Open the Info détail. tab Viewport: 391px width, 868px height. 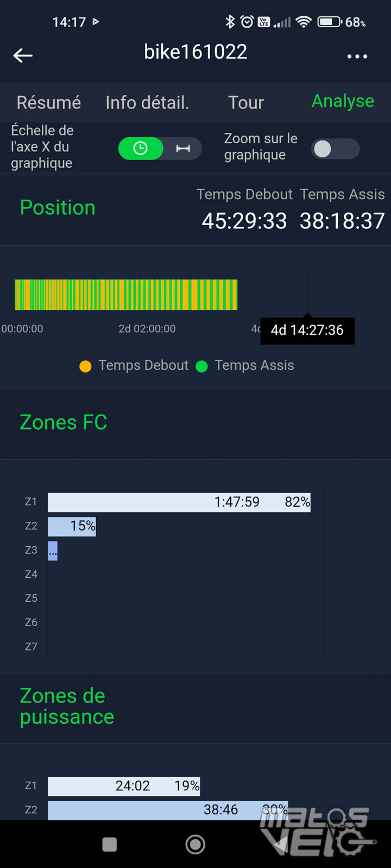point(147,102)
